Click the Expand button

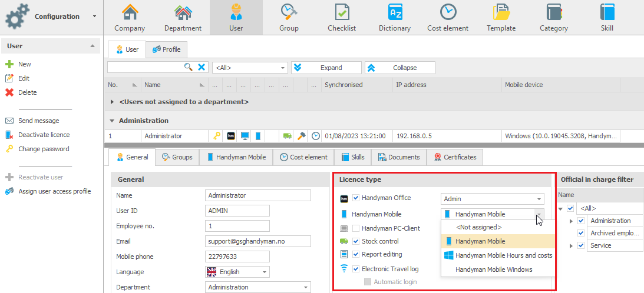point(326,68)
